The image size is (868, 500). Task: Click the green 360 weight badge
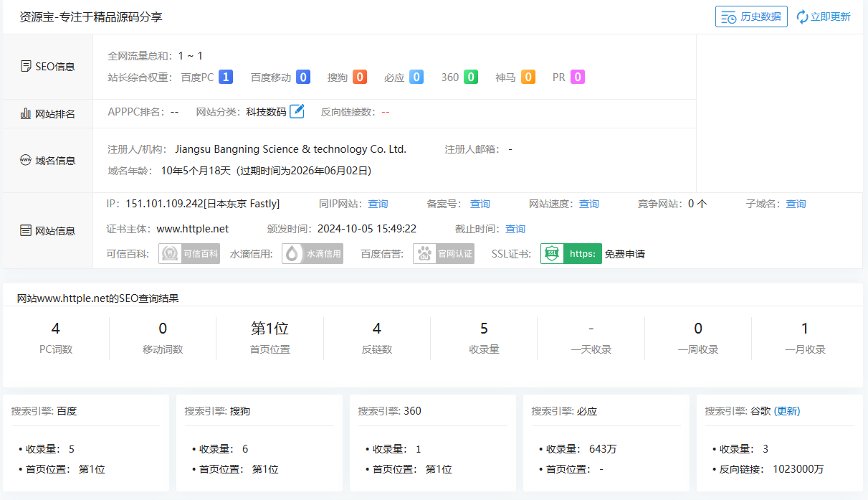pyautogui.click(x=471, y=77)
